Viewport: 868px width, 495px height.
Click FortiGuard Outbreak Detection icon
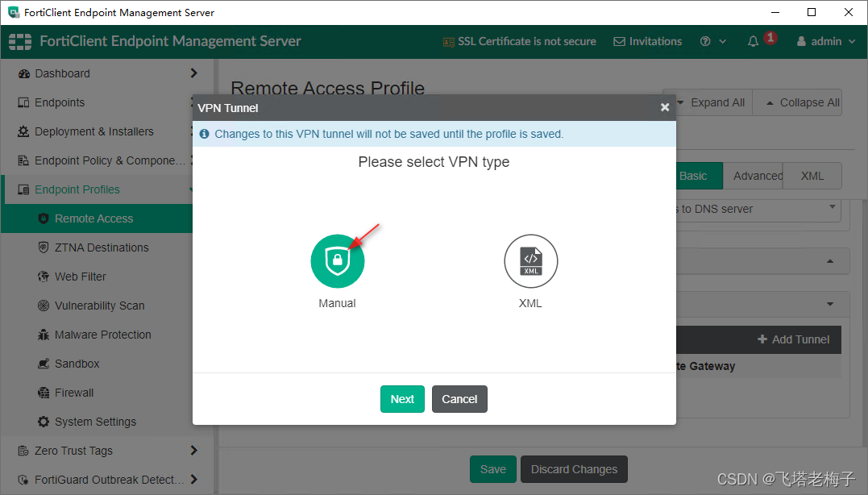point(24,480)
